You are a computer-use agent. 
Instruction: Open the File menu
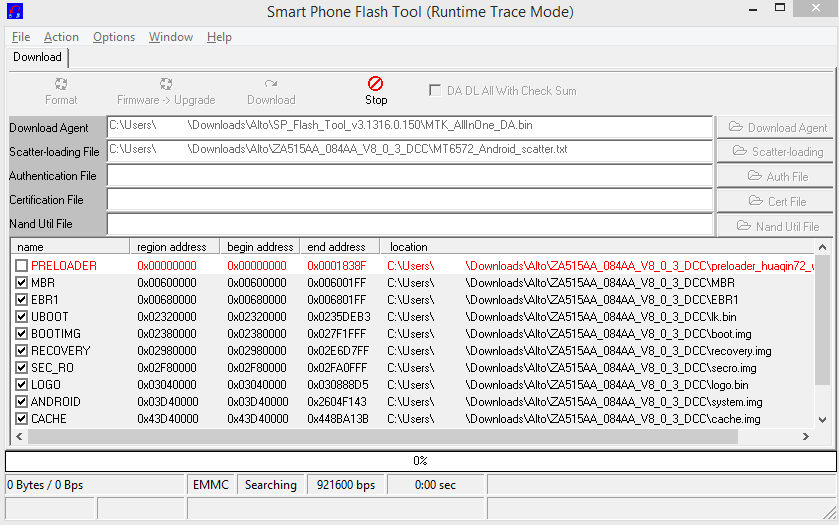click(21, 37)
